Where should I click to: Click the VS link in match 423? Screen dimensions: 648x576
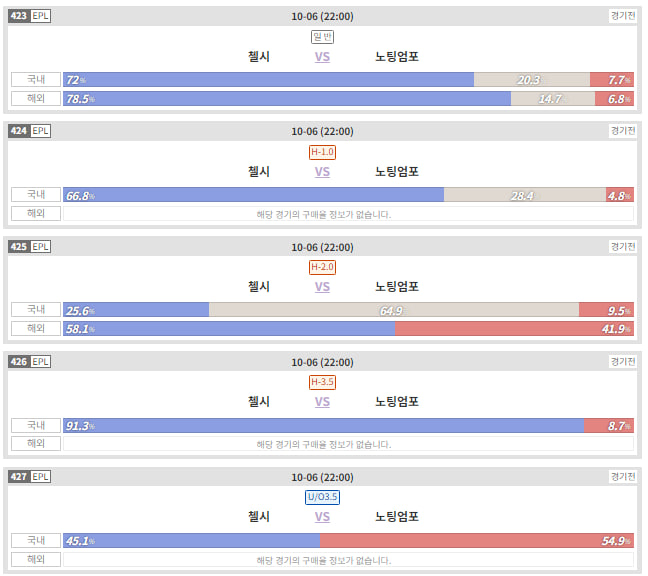pos(322,57)
